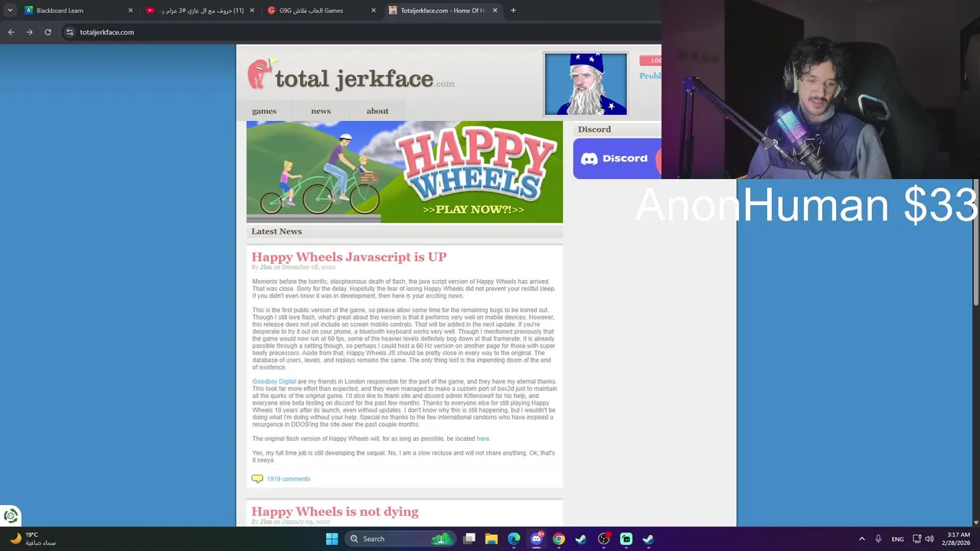This screenshot has height=551, width=980.
Task: Switch to the Blackboard Learn tab
Action: [77, 11]
